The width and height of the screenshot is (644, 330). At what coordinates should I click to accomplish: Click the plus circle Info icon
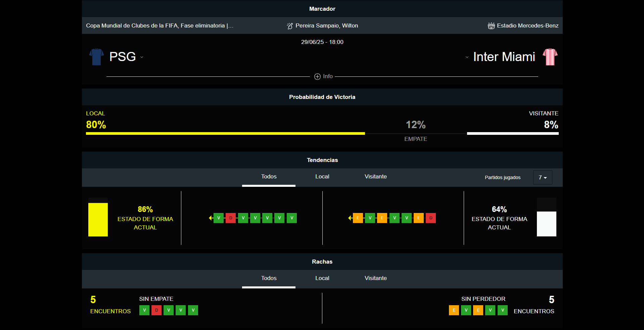click(x=317, y=76)
